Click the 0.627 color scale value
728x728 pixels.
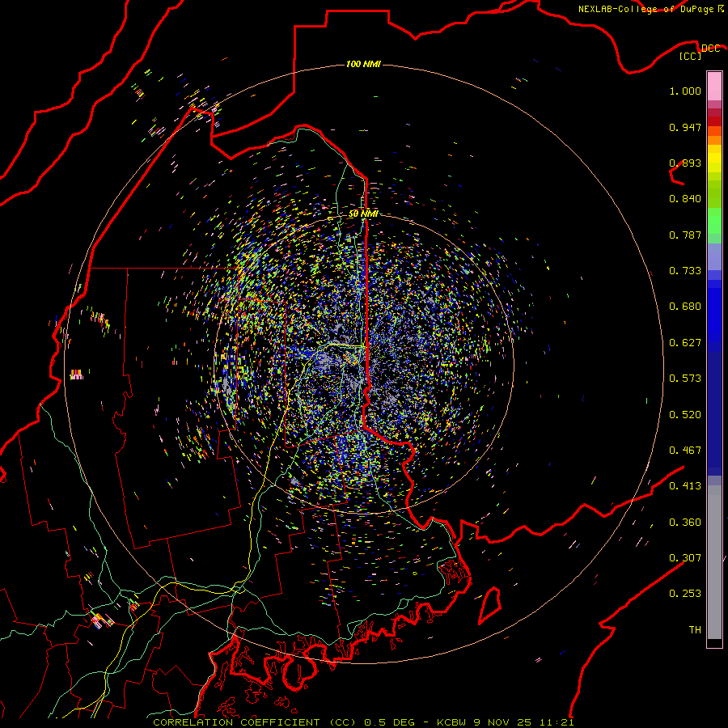[685, 343]
